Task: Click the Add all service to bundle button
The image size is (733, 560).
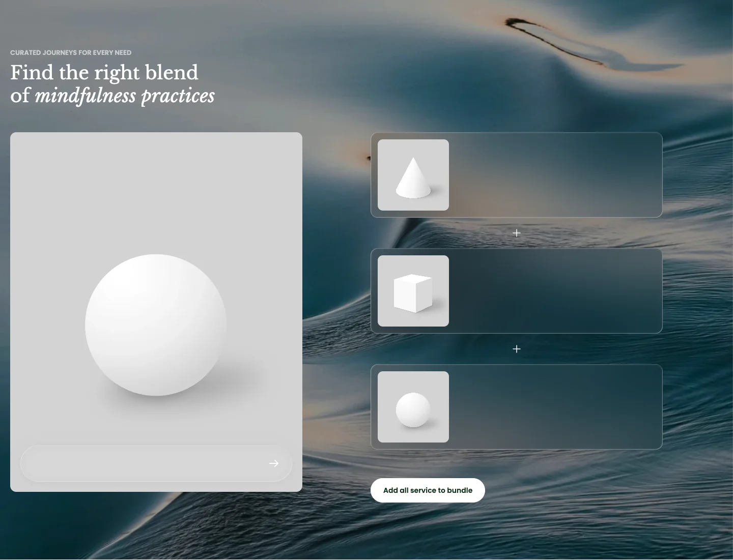Action: (x=428, y=490)
